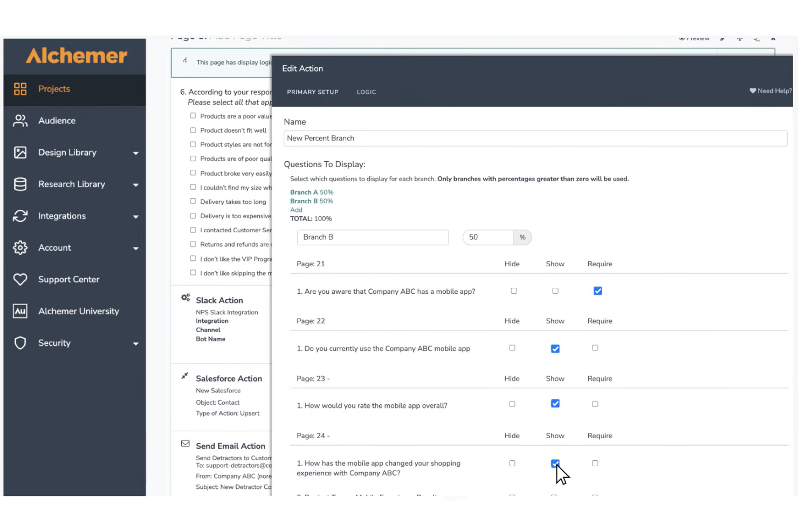The image size is (798, 532).
Task: Uncheck Show for the Company ABC mobile app question
Action: (555, 348)
